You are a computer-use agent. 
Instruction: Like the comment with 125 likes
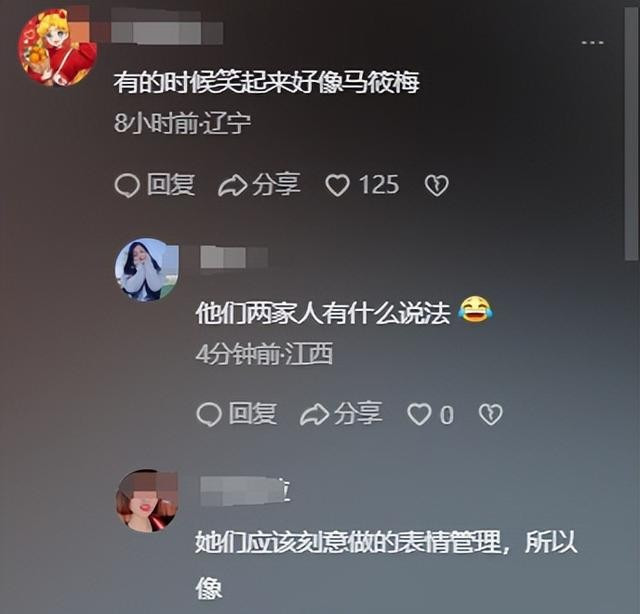pos(337,185)
